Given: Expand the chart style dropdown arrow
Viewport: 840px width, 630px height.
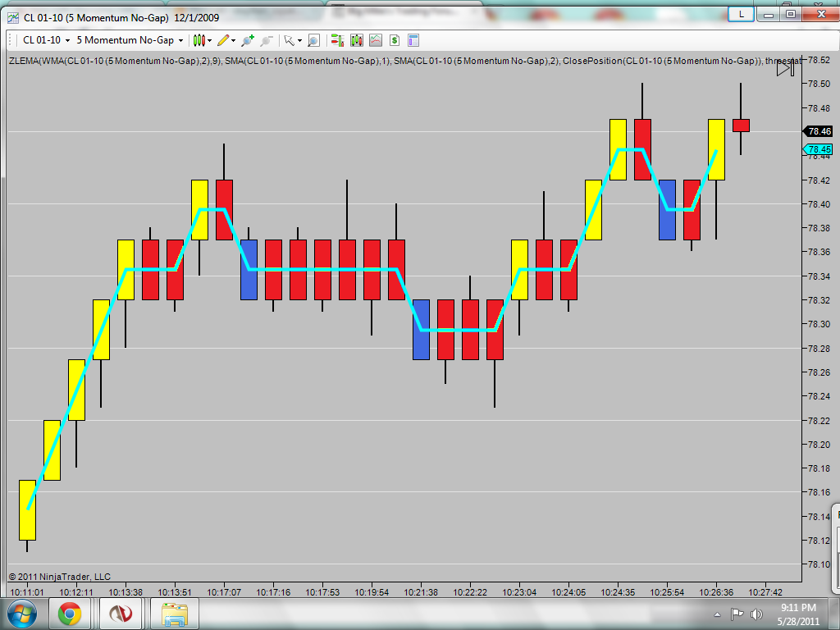Looking at the screenshot, I should [x=209, y=40].
